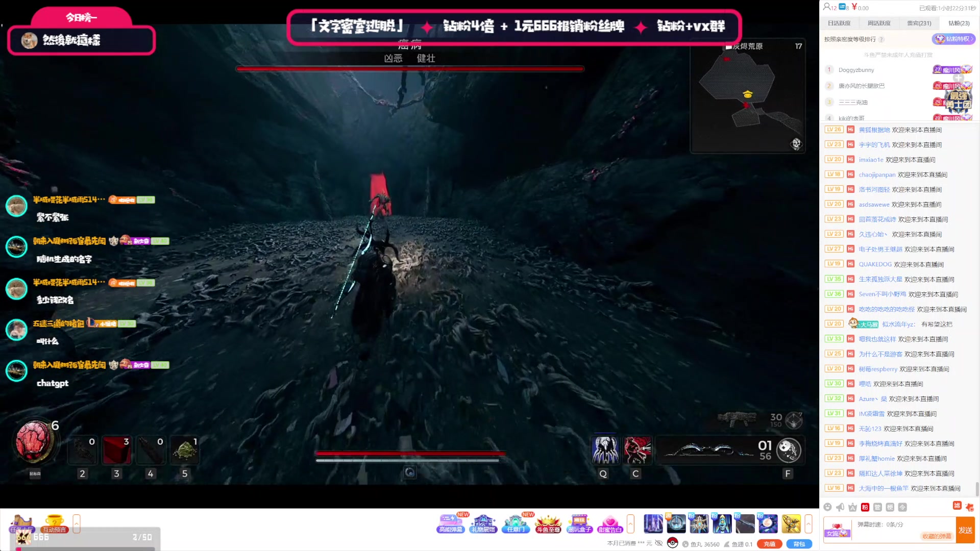Click the 然後就這樣 top-ranked user banner
Screen dimensions: 980x551
pyautogui.click(x=82, y=40)
